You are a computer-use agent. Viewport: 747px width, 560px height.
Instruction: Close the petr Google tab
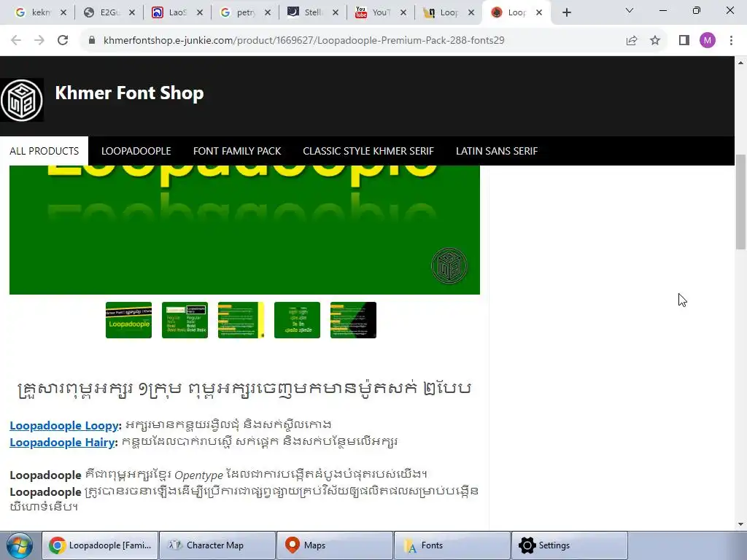coord(268,13)
